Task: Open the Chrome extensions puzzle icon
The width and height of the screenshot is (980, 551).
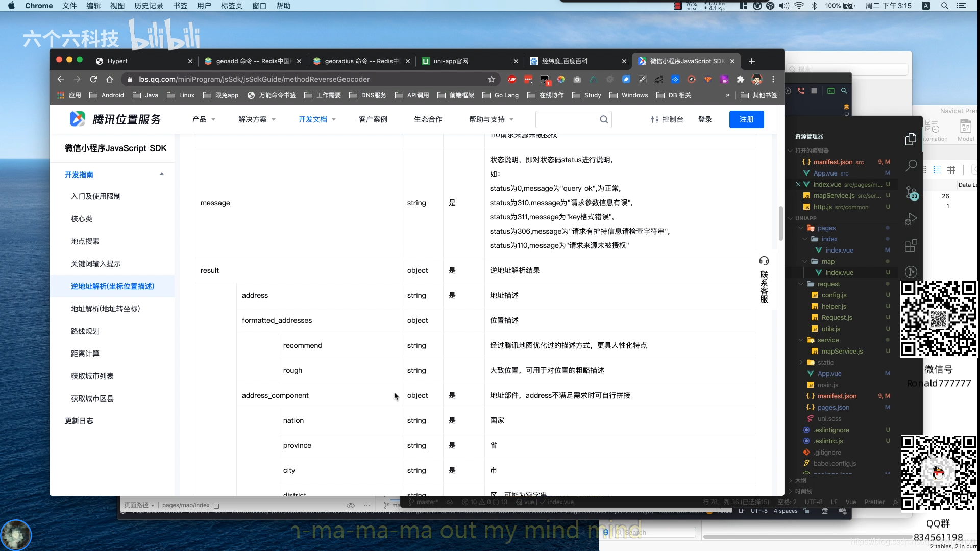Action: coord(741,80)
